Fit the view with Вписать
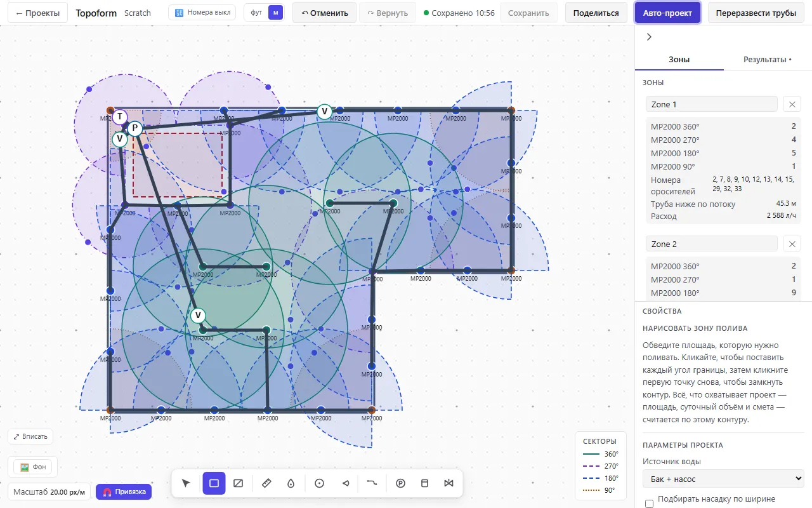The height and width of the screenshot is (508, 812). click(30, 436)
